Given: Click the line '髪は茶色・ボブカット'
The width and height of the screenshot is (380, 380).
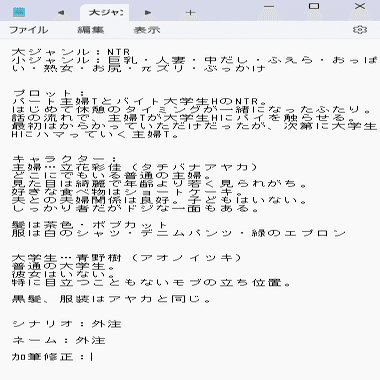Looking at the screenshot, I should (x=89, y=225).
